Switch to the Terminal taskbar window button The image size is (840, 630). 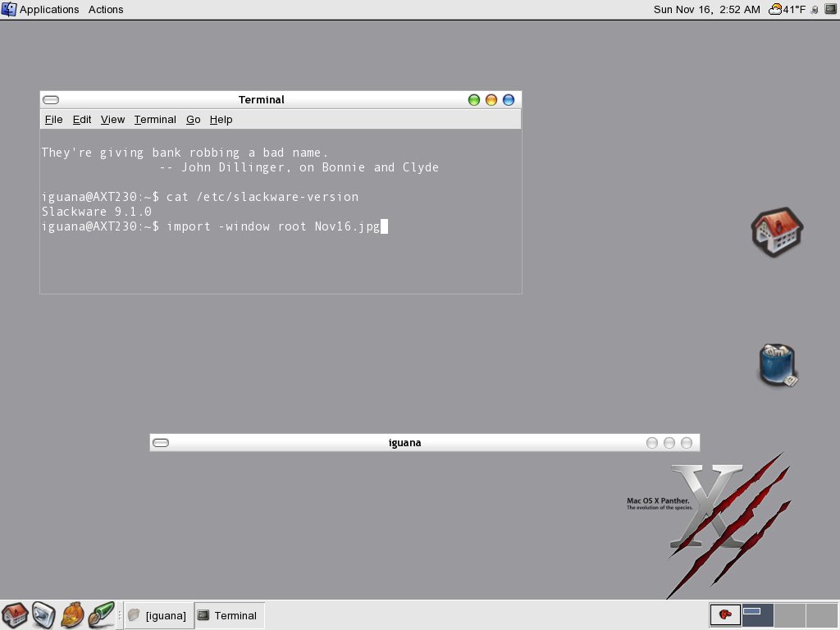point(229,615)
